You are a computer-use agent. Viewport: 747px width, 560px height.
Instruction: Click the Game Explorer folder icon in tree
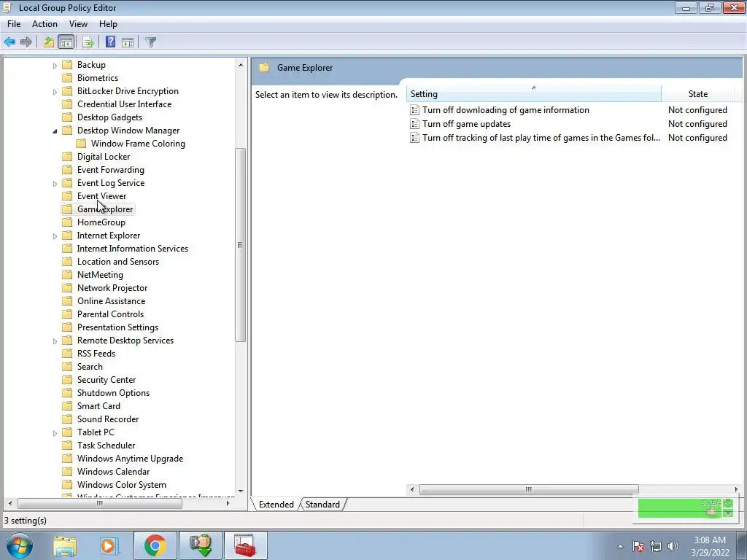(x=68, y=209)
